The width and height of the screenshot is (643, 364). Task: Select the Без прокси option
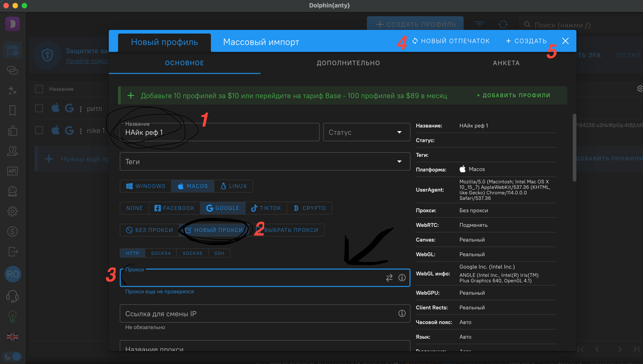[150, 230]
